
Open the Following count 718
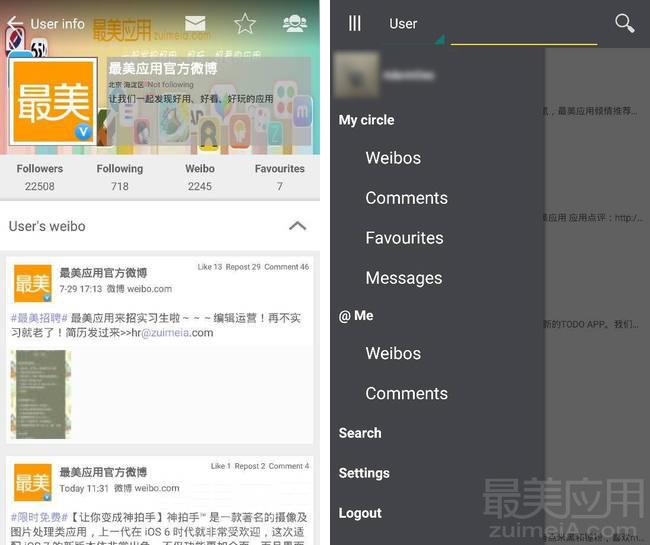pos(120,177)
